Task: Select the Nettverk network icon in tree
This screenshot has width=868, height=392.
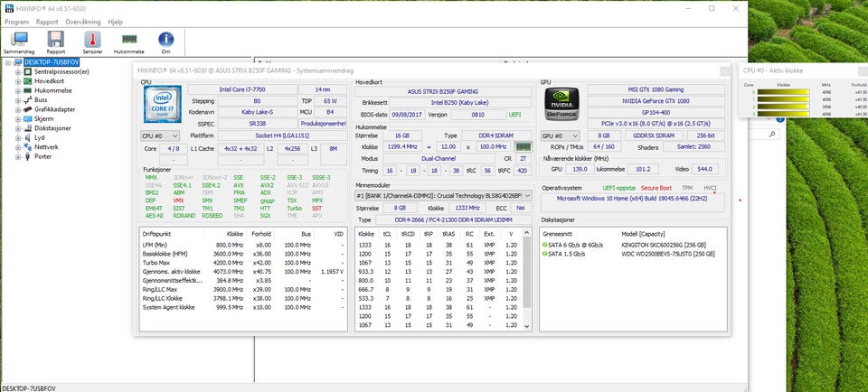Action: click(28, 147)
